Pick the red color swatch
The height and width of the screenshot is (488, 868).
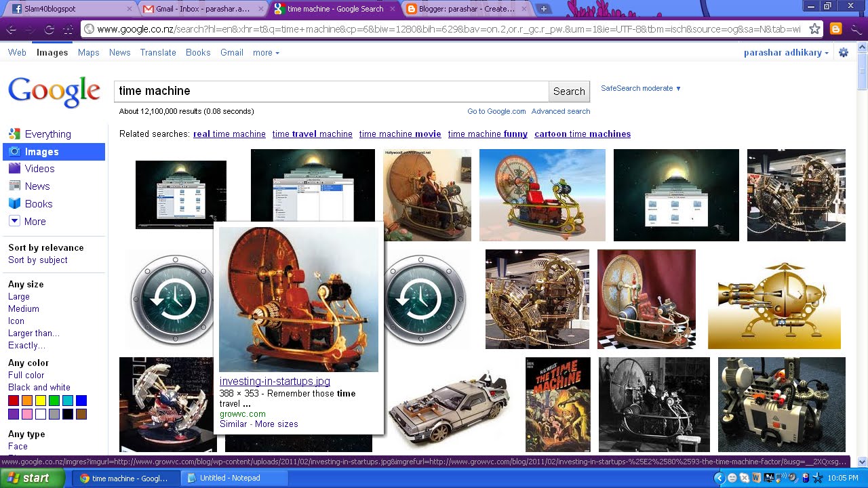pyautogui.click(x=14, y=401)
